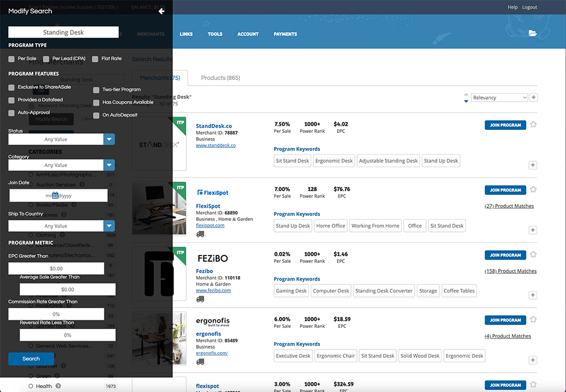Screen dimensions: 566x392
Task: Open www.fezibo.com link
Action: pos(213,290)
